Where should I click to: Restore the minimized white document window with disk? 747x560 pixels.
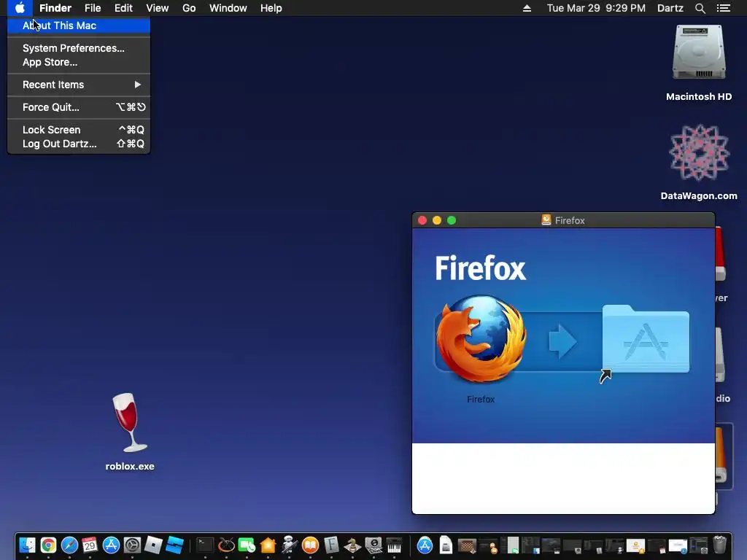tap(446, 545)
